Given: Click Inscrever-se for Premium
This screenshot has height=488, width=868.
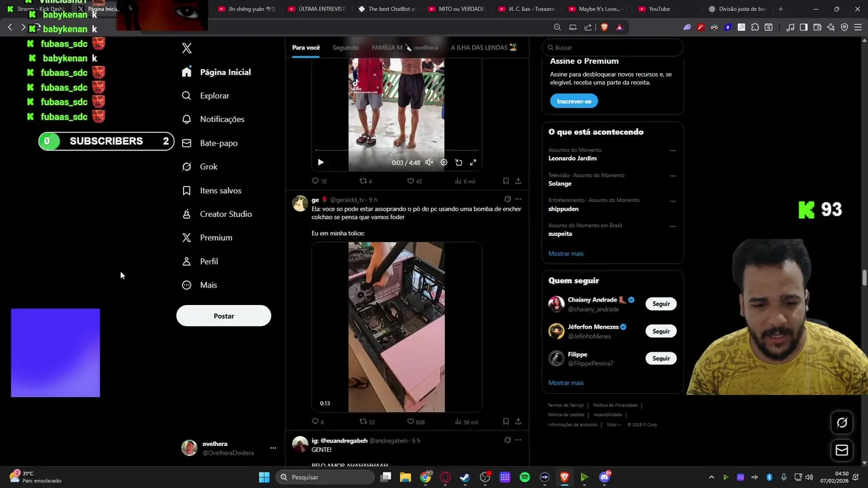Looking at the screenshot, I should tap(574, 101).
